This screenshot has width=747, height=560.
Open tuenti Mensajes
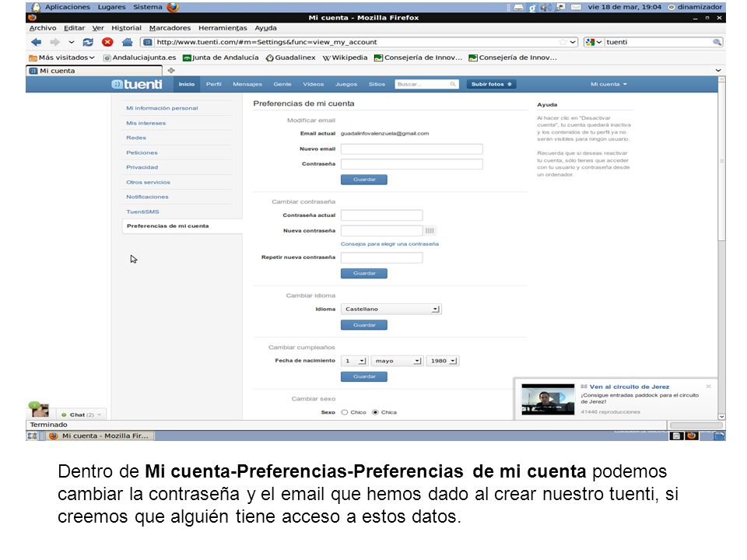(247, 84)
